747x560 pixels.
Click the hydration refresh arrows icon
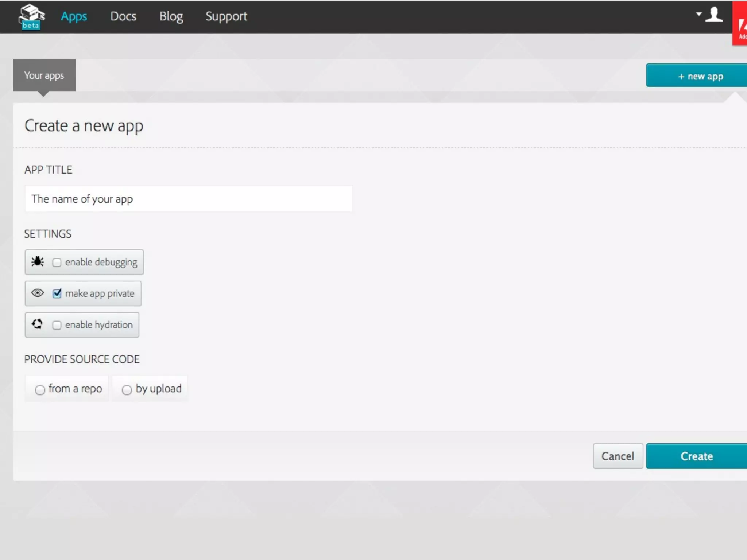click(x=37, y=324)
